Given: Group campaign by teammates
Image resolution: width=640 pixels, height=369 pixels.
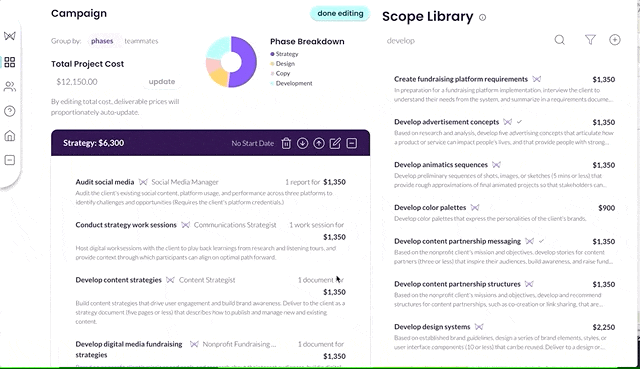Looking at the screenshot, I should pos(141,41).
